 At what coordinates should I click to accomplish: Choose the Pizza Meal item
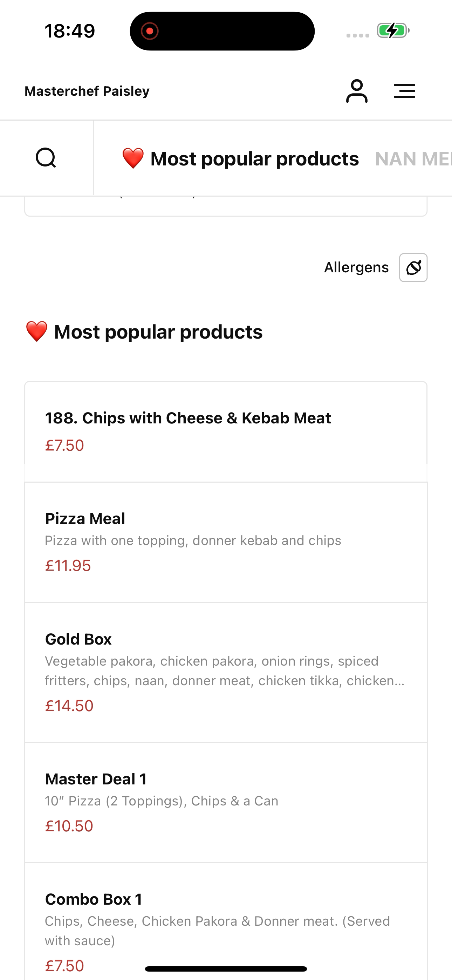tap(226, 542)
